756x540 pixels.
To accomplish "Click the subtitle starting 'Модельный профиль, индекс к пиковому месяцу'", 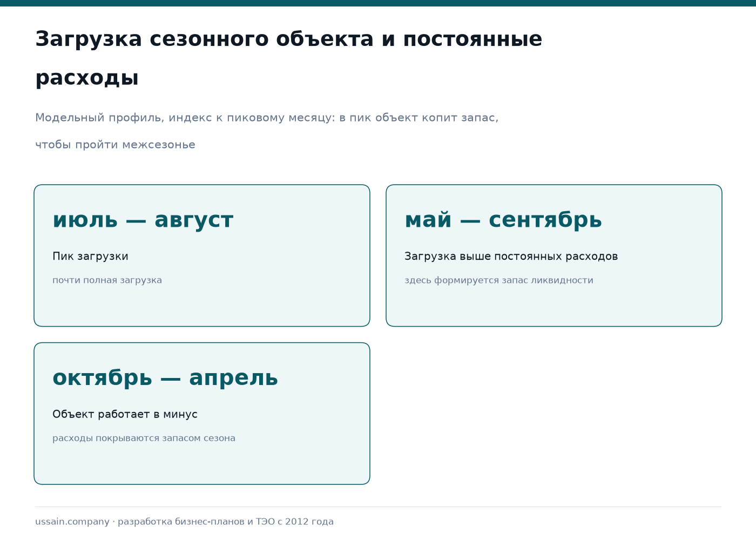I will pyautogui.click(x=267, y=131).
